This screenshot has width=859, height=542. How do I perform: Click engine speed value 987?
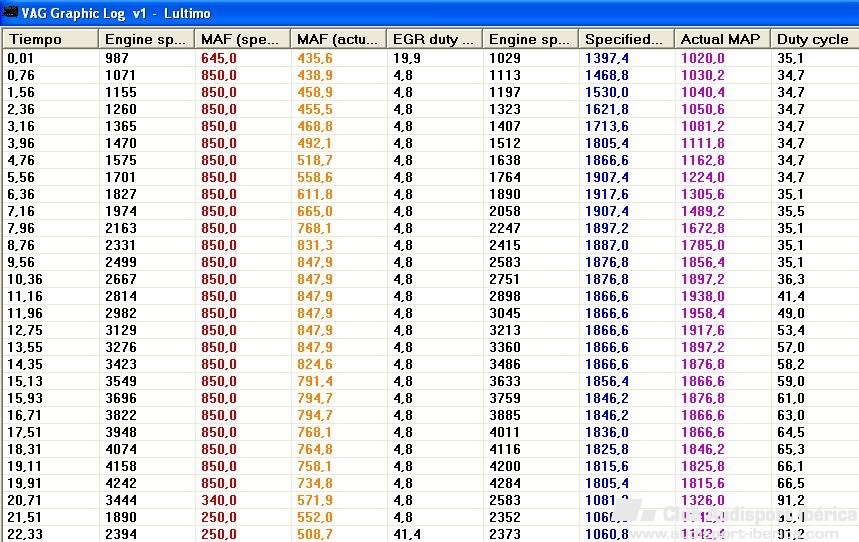coord(117,58)
